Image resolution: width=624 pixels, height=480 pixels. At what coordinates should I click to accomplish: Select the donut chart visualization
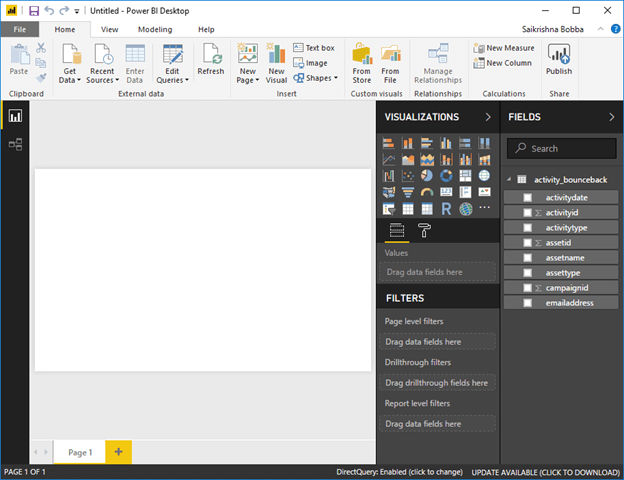click(x=446, y=176)
